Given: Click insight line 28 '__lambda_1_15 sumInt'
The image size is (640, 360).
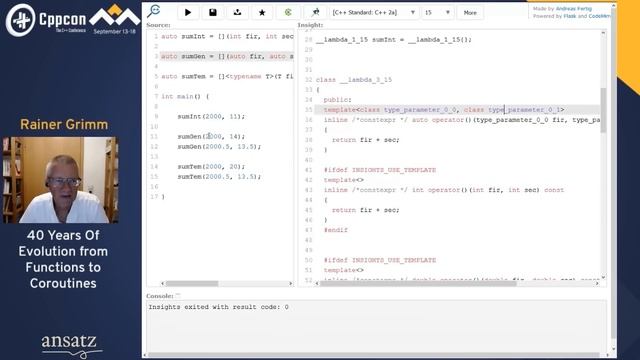Looking at the screenshot, I should pos(393,40).
